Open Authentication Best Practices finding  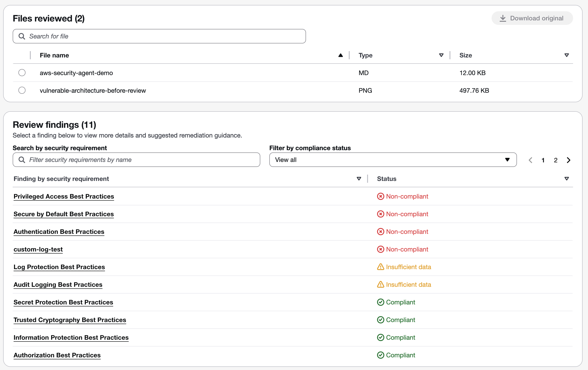59,232
